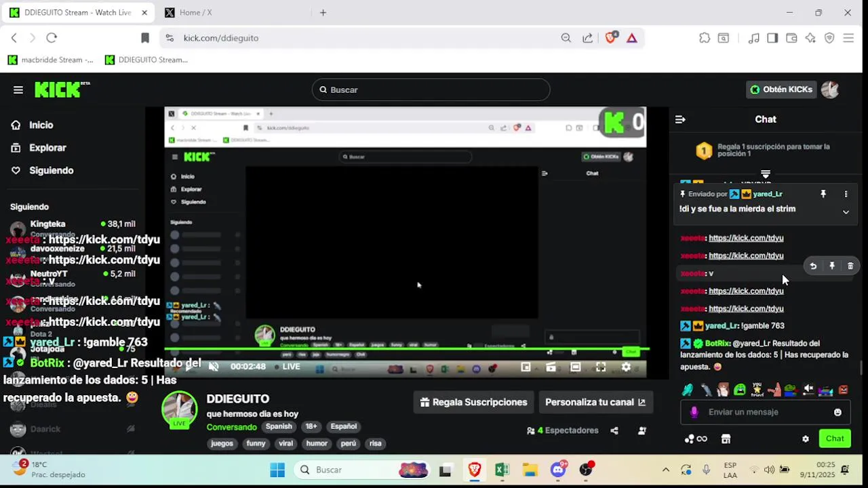Open a new browser tab
Viewport: 868px width, 488px height.
click(323, 12)
